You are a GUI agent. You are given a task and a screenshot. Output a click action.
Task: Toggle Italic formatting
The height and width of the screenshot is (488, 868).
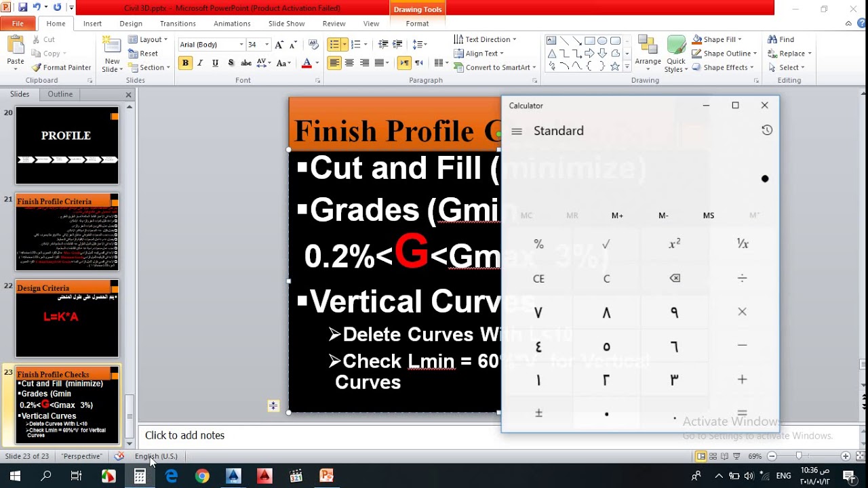click(x=201, y=63)
